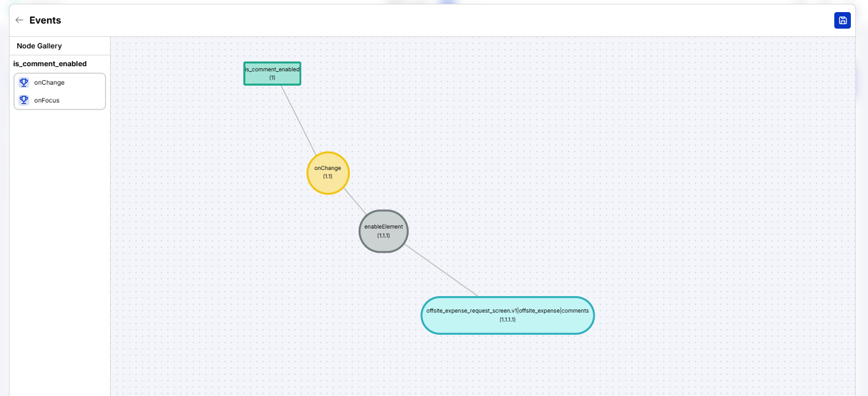Select onFocus label in the Node Gallery
Viewport: 868px width, 396px height.
pyautogui.click(x=46, y=100)
